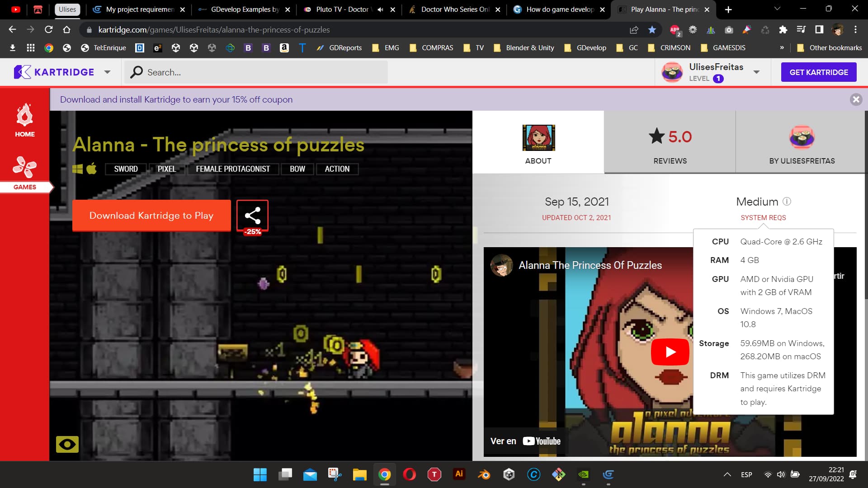Open the UlisesFreitas account dropdown arrow
Screen dimensions: 868x488
(756, 72)
